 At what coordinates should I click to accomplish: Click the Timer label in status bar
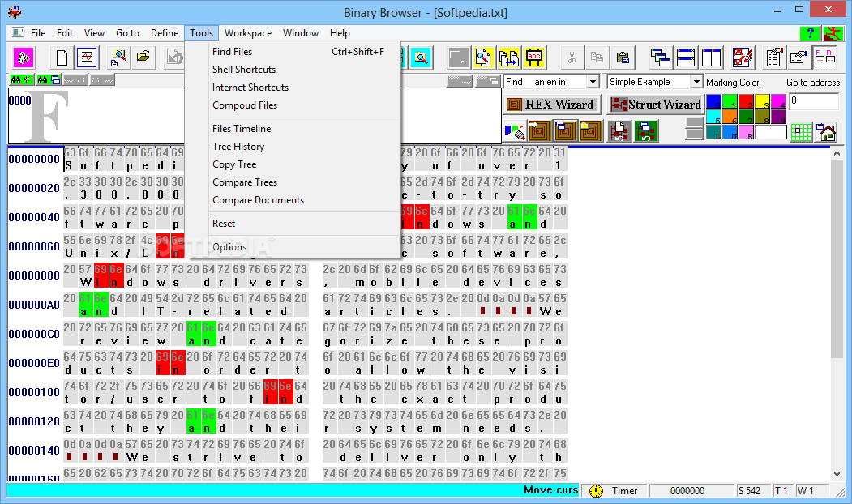tap(624, 491)
